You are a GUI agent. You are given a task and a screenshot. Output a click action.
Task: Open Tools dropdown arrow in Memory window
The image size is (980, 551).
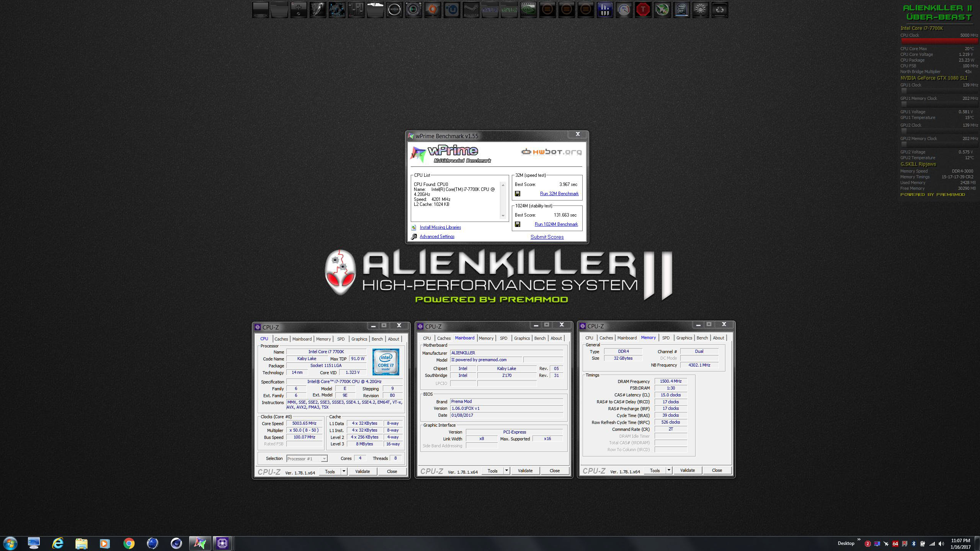click(669, 470)
